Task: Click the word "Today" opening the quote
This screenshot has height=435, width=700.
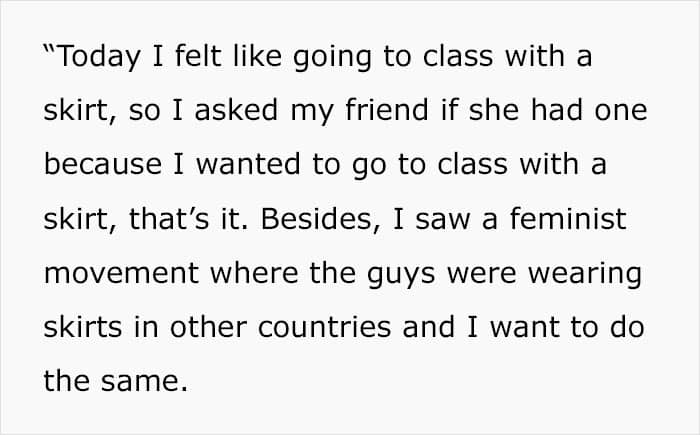Action: coord(99,57)
